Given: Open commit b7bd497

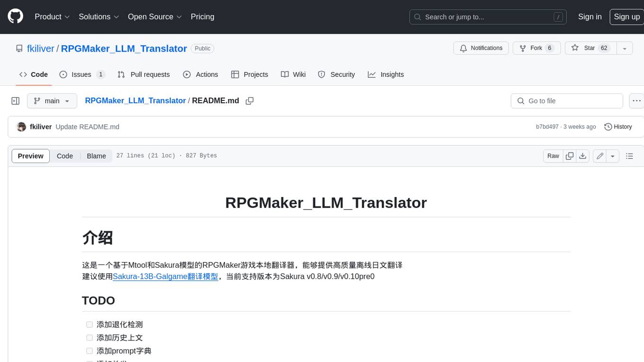Looking at the screenshot, I should point(547,127).
